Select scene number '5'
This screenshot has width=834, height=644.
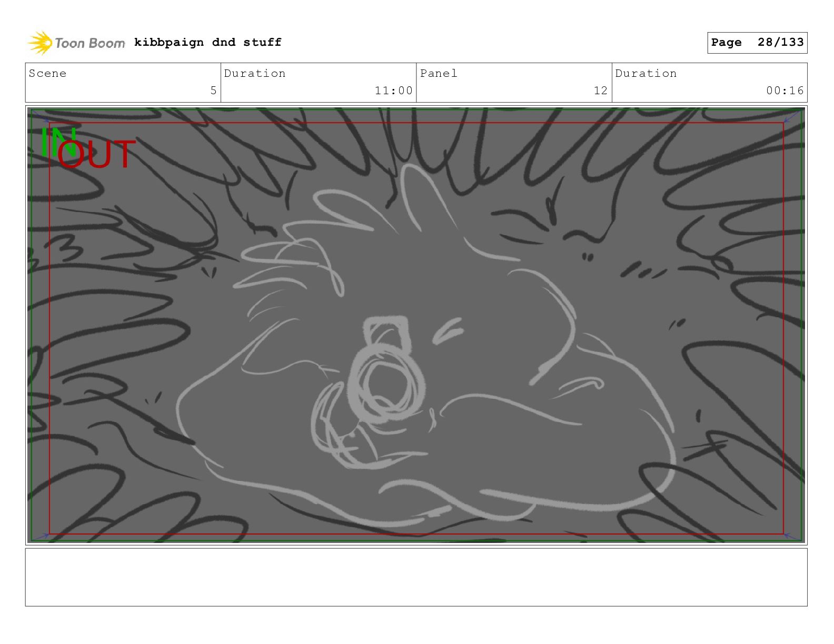tap(213, 90)
